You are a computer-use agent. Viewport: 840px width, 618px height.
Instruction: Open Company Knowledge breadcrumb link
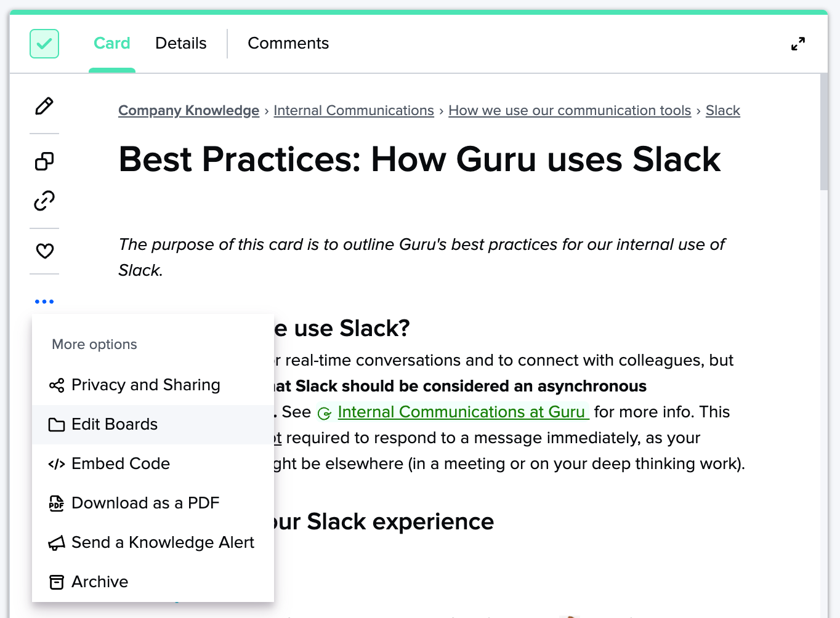pos(188,110)
